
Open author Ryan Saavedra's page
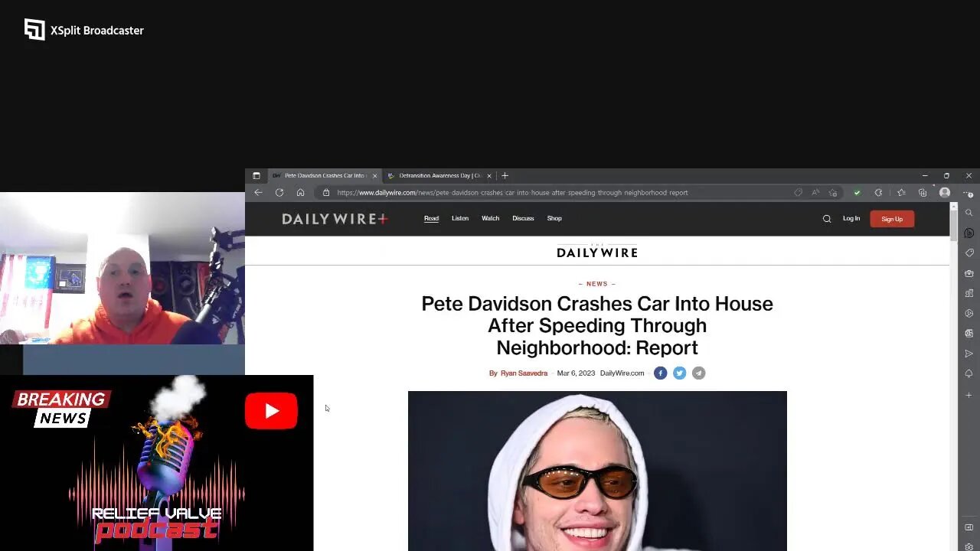tap(524, 373)
